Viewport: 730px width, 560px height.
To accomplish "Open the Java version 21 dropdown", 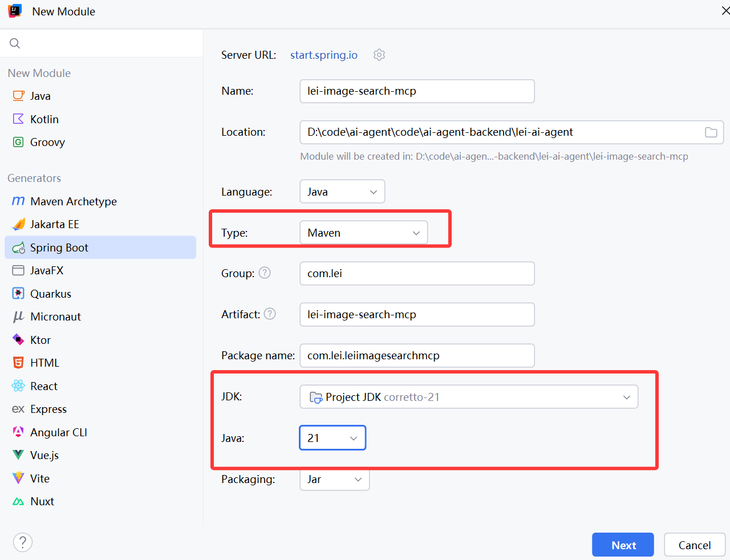I will 332,438.
